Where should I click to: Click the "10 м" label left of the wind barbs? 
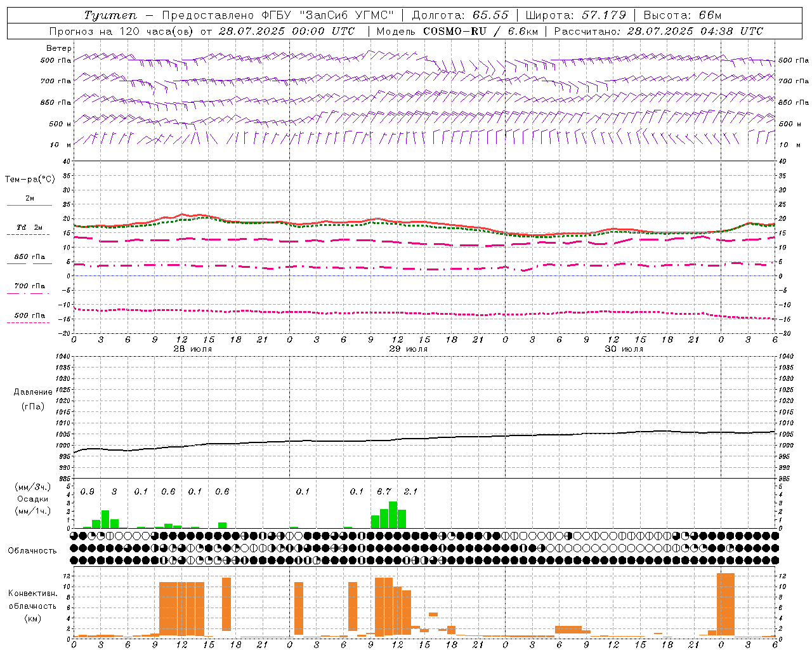(60, 145)
